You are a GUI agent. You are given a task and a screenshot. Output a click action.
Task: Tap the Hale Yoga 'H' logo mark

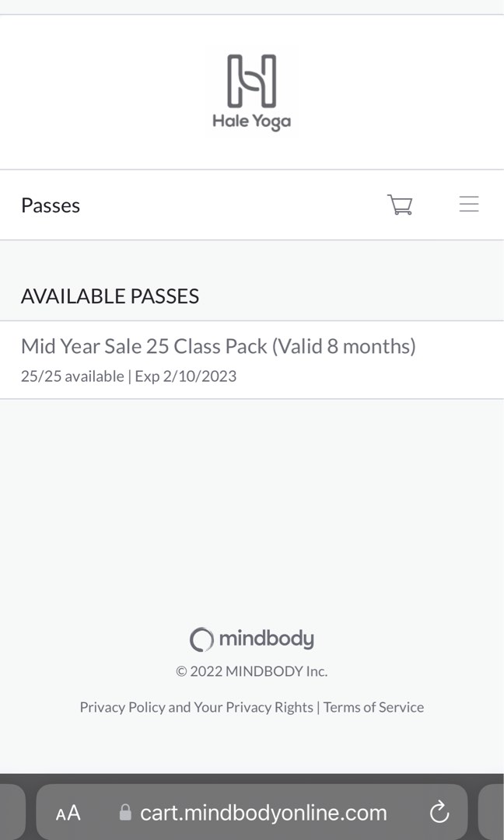click(251, 80)
